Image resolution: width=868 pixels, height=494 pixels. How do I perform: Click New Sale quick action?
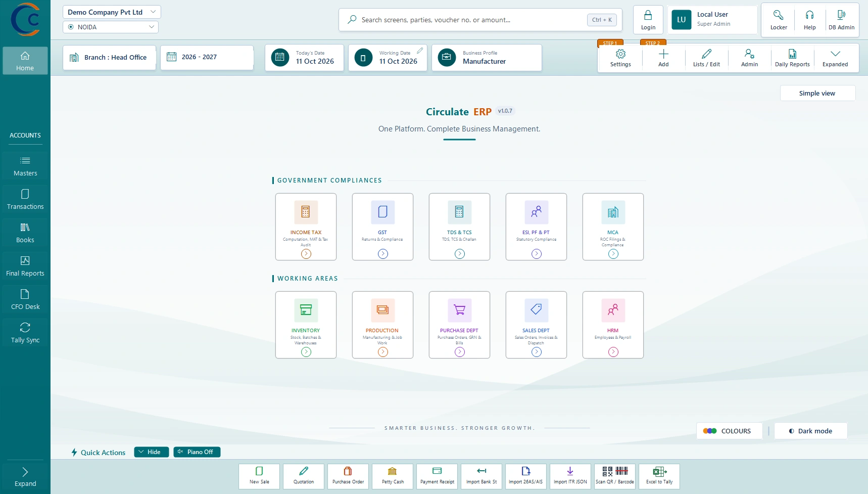(259, 476)
